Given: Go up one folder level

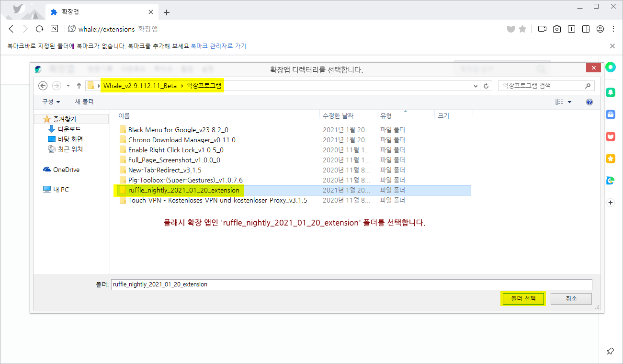Looking at the screenshot, I should pos(79,86).
